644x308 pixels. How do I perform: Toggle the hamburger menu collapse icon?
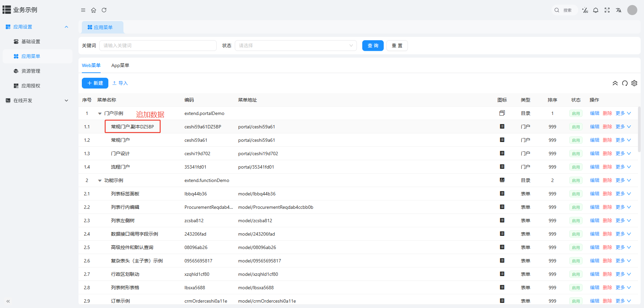(x=83, y=10)
